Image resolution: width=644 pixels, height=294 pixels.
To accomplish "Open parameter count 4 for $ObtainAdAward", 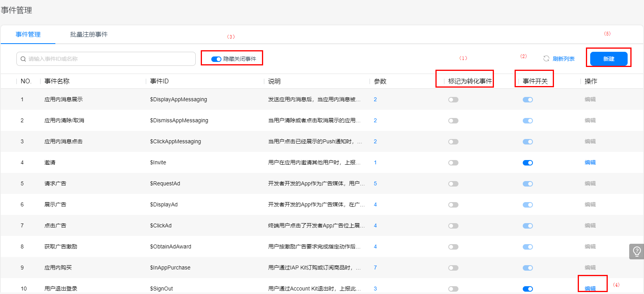I will [375, 246].
